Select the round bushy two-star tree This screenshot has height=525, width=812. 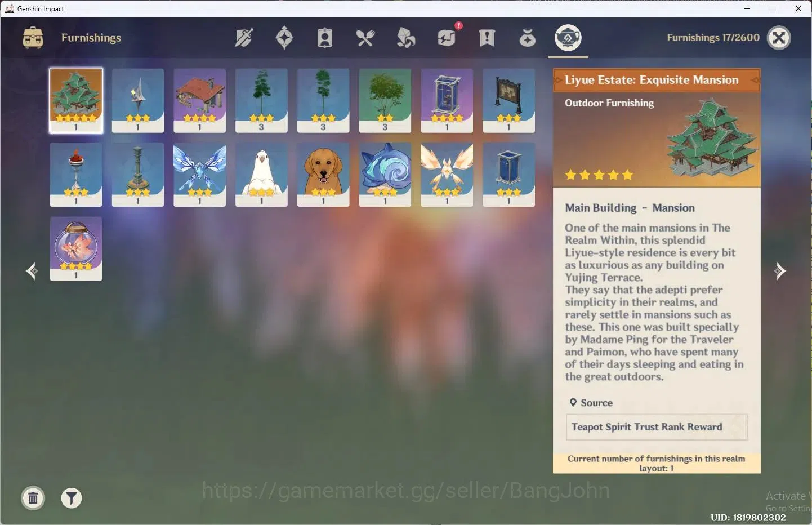pos(385,100)
